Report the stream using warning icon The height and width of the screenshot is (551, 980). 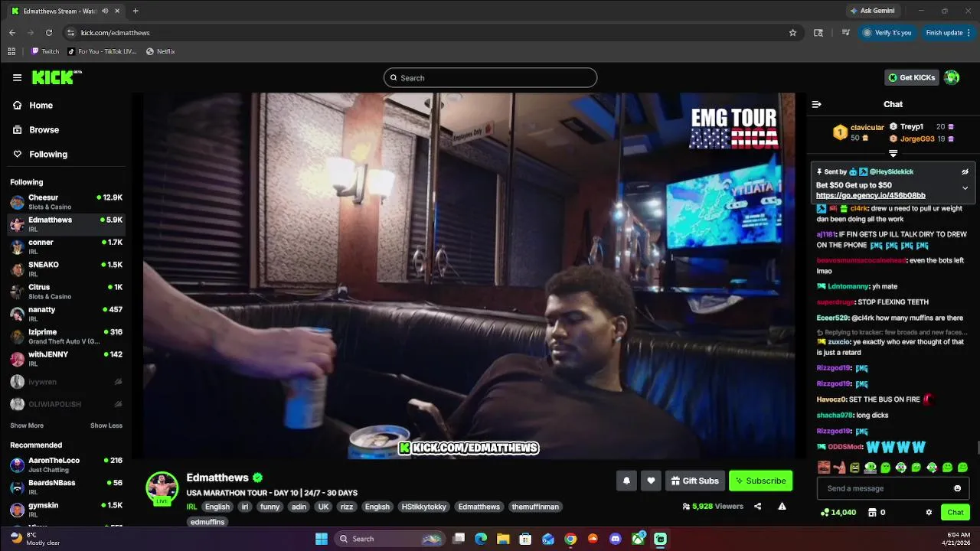[x=782, y=506]
